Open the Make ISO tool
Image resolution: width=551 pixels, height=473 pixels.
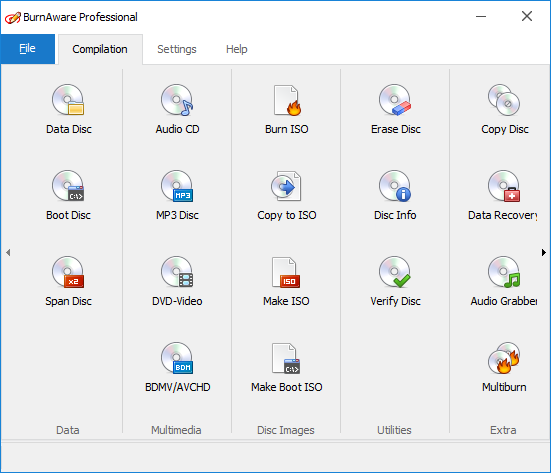point(286,281)
